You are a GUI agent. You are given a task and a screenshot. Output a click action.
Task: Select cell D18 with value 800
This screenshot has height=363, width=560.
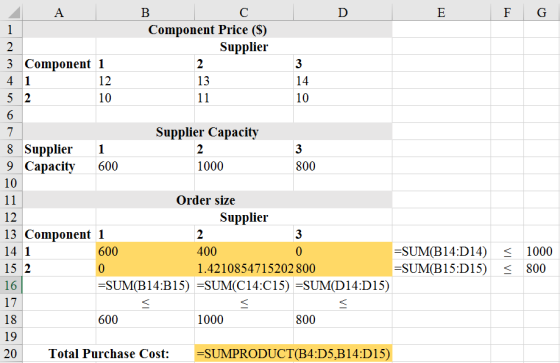point(343,319)
